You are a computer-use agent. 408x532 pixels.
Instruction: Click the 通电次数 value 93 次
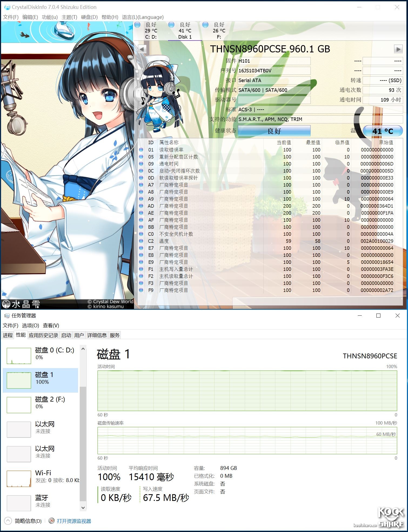(x=383, y=90)
